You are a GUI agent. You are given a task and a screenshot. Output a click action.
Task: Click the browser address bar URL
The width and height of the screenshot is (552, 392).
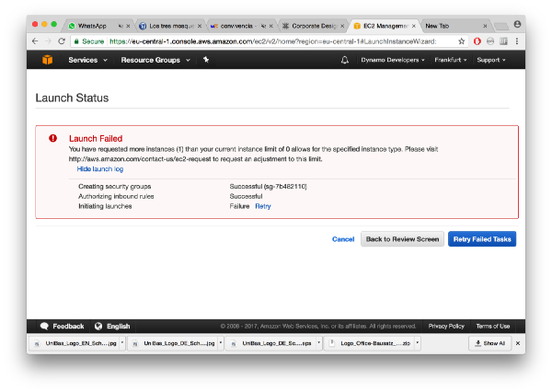point(273,41)
